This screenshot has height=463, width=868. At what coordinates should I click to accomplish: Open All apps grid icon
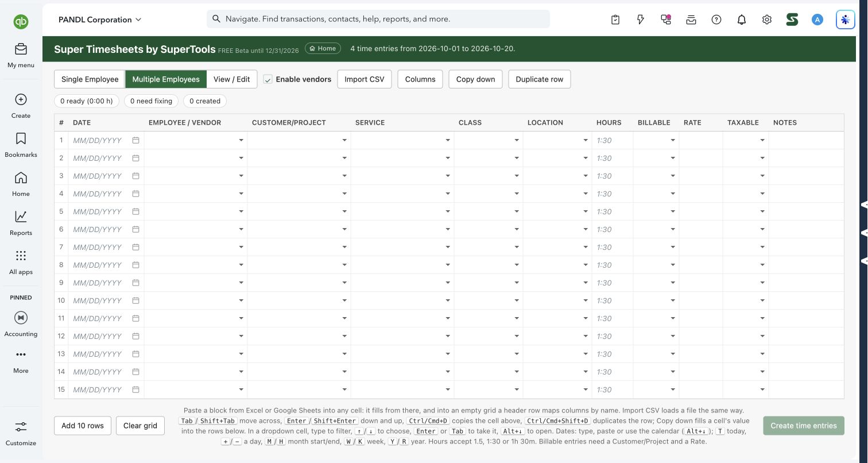tap(21, 256)
